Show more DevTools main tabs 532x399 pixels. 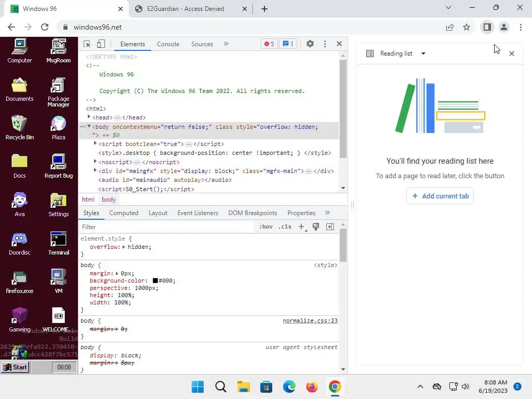click(x=227, y=44)
